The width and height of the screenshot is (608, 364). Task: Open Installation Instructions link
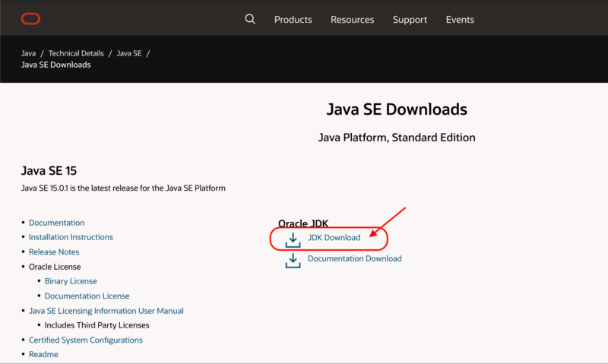[x=71, y=237]
